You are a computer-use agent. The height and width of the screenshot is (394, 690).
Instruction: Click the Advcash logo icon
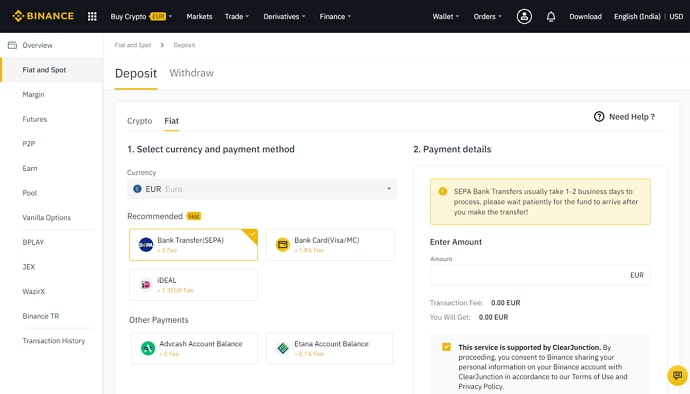(148, 348)
